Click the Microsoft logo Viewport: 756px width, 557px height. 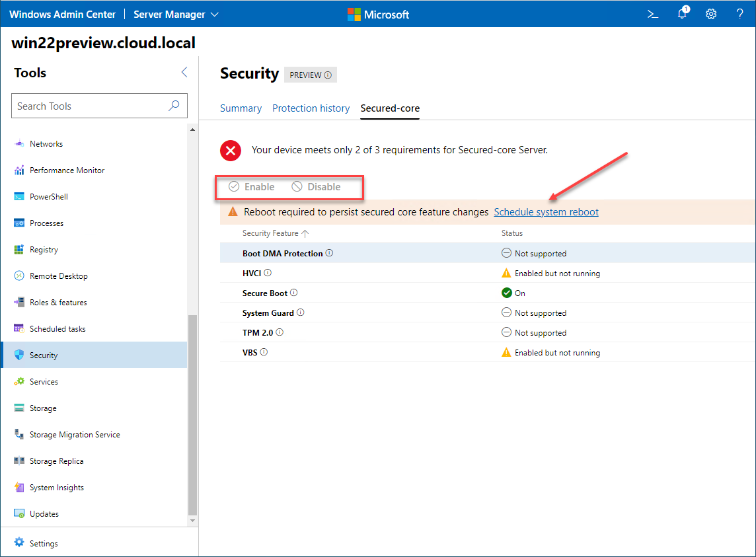(x=379, y=15)
